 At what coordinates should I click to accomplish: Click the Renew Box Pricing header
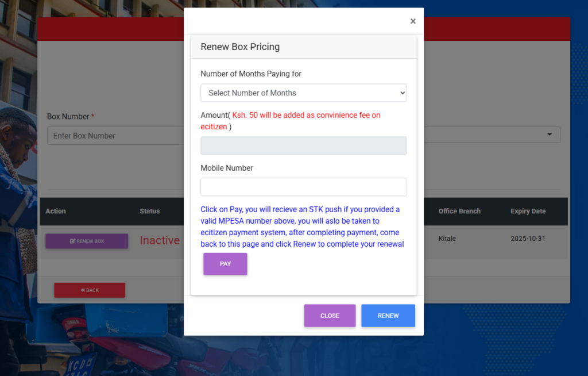(240, 47)
